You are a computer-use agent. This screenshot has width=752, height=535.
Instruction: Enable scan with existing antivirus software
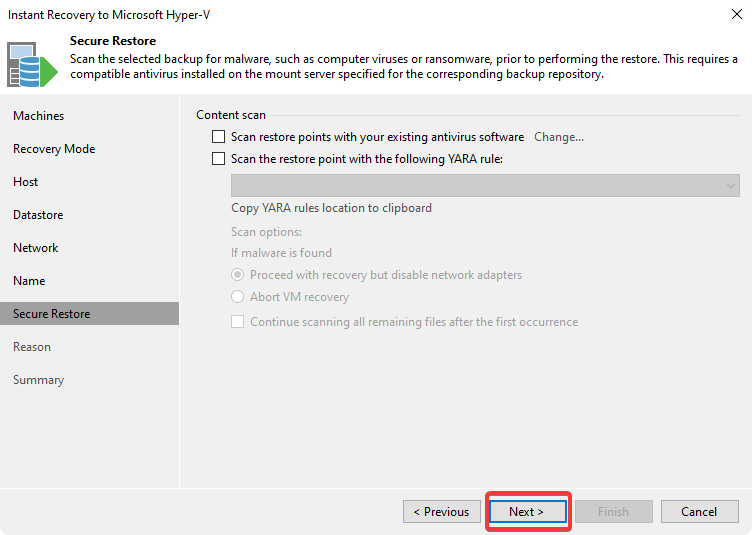pos(219,137)
